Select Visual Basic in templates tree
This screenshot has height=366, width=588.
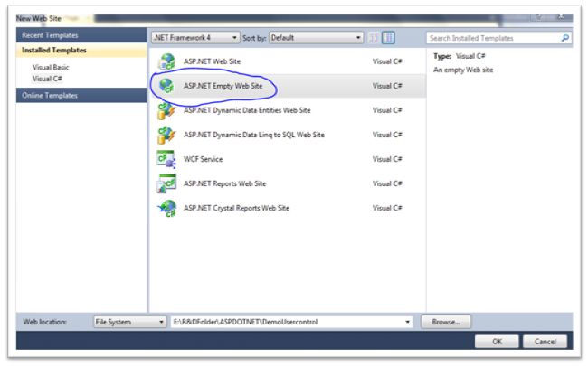[51, 68]
